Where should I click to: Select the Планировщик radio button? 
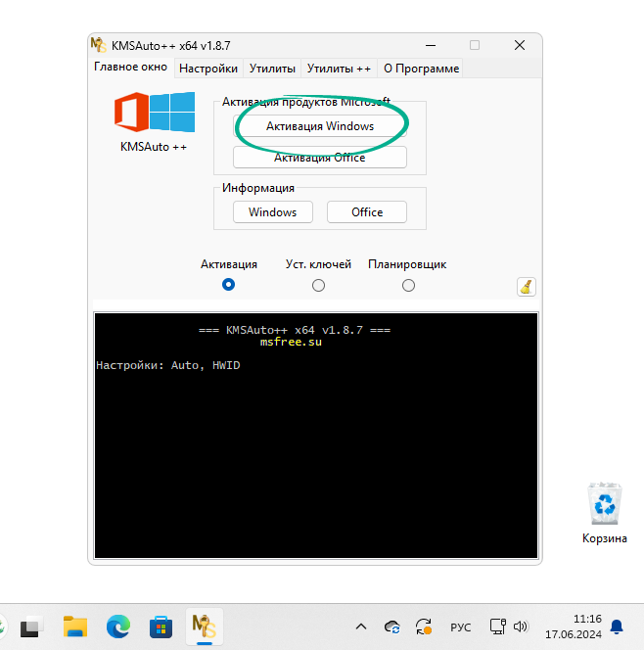tap(408, 285)
